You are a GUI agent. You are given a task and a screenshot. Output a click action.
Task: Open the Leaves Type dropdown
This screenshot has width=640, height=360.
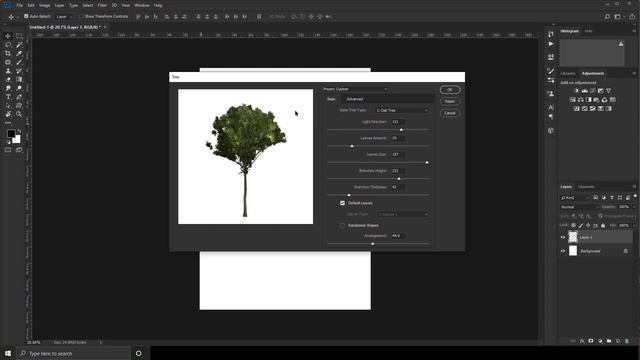coord(402,214)
